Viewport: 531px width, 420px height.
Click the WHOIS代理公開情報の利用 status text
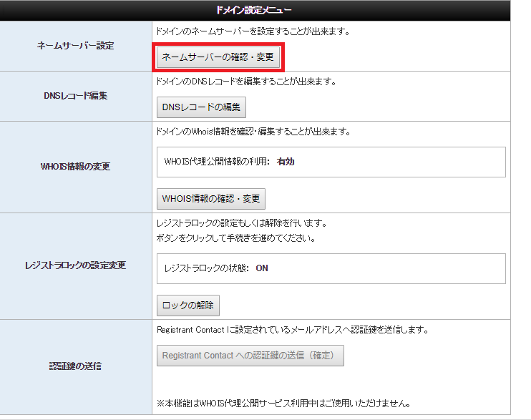217,162
